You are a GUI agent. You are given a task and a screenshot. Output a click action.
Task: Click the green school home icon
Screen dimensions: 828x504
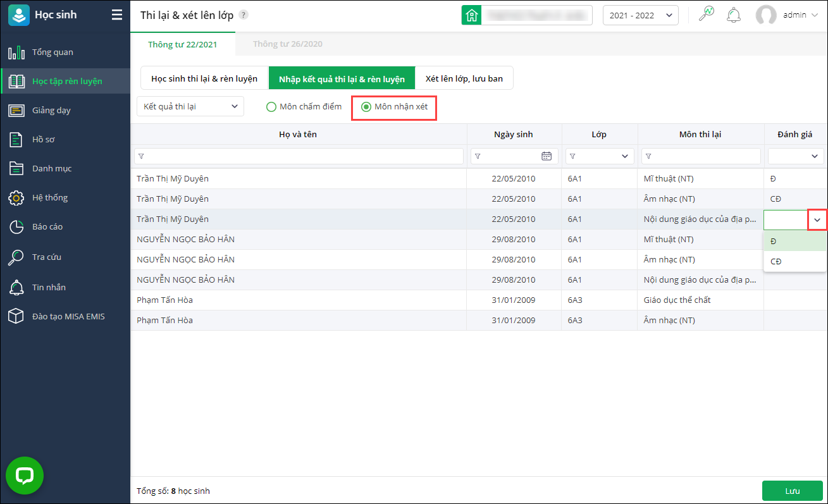coord(471,15)
